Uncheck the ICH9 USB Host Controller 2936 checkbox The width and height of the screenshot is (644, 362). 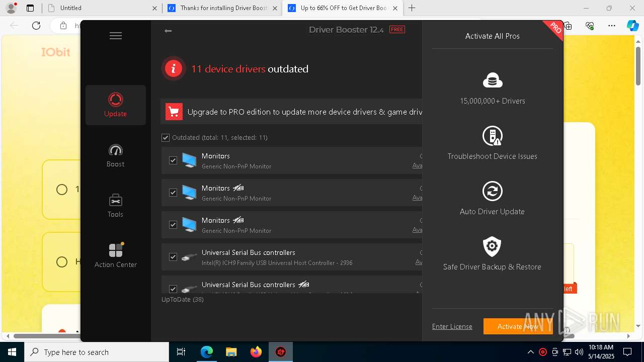(173, 257)
